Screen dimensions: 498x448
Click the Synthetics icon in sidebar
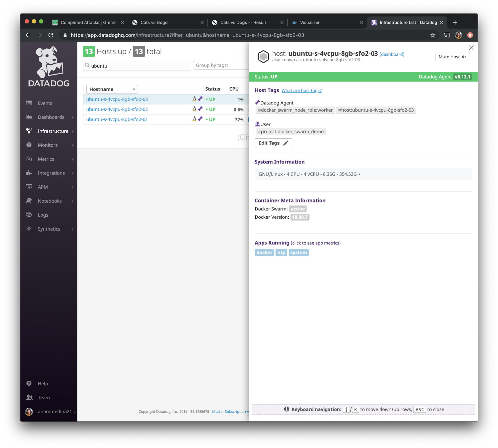29,228
